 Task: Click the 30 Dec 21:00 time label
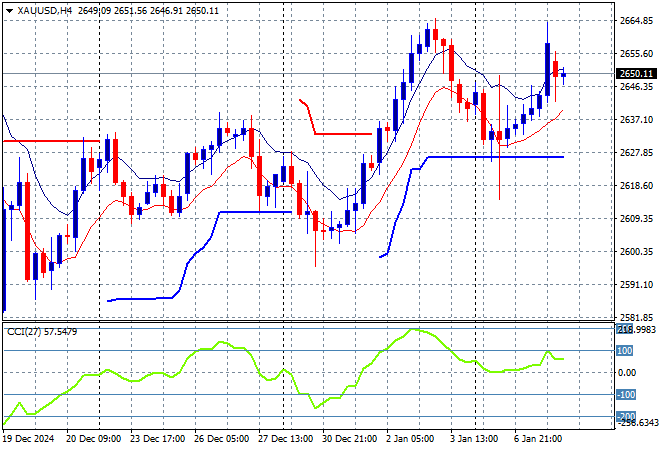tap(347, 438)
